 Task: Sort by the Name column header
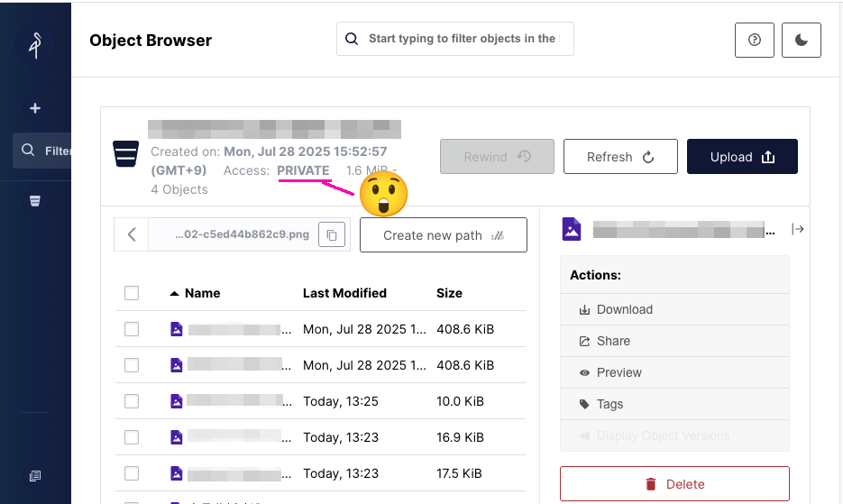[202, 293]
